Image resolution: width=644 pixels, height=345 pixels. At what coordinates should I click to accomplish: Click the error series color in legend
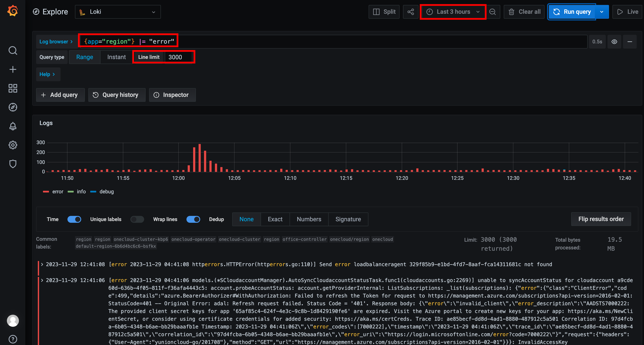(46, 192)
